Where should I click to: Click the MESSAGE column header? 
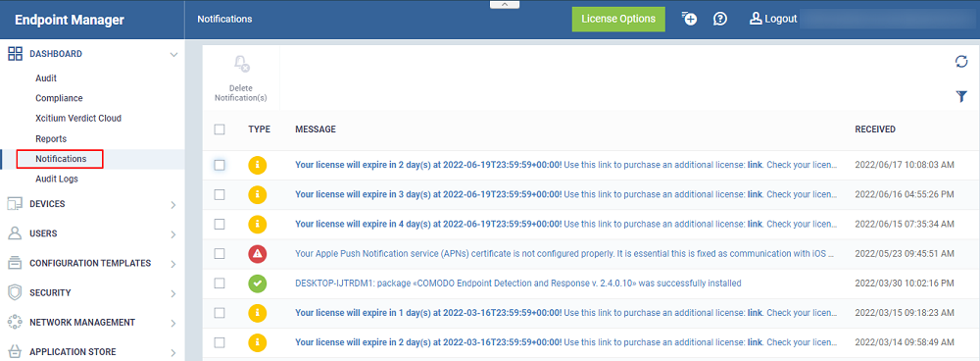pyautogui.click(x=316, y=129)
